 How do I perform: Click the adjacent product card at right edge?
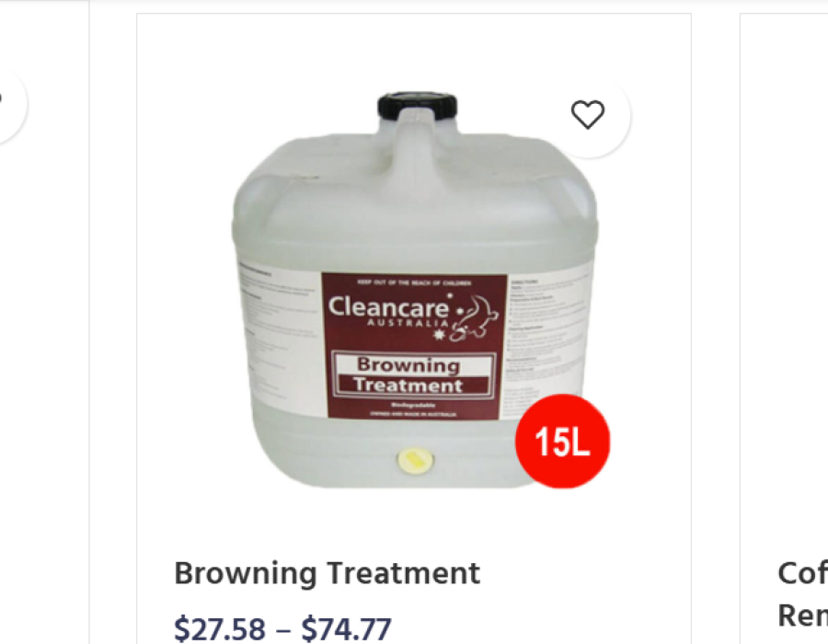point(784,328)
